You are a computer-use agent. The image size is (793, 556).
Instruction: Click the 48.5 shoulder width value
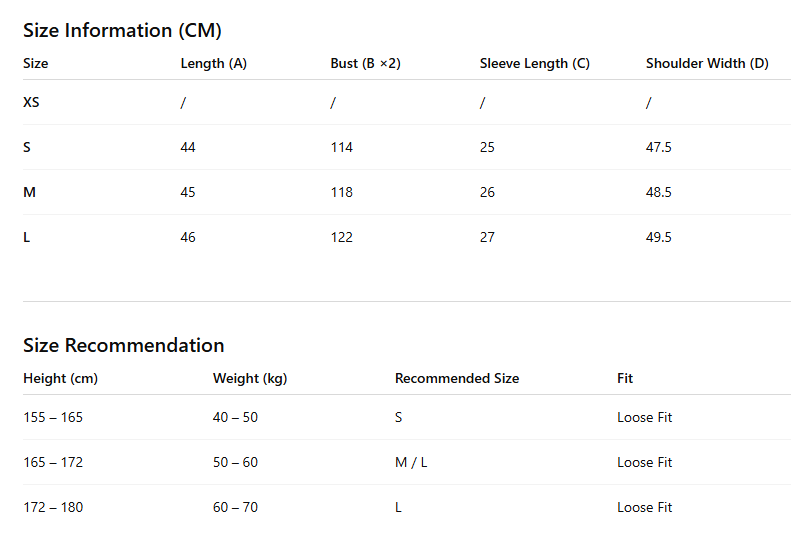658,192
